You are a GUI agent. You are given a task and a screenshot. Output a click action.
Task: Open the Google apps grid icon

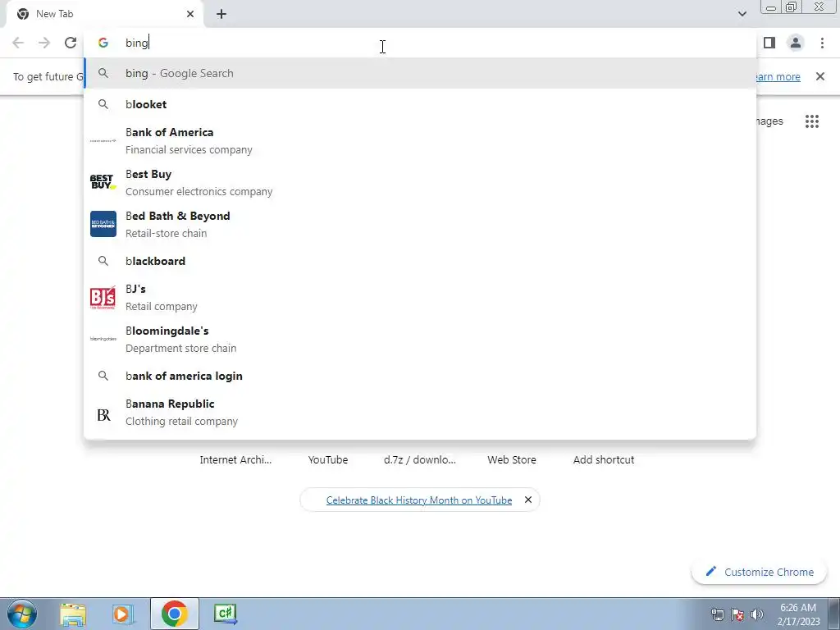coord(811,121)
